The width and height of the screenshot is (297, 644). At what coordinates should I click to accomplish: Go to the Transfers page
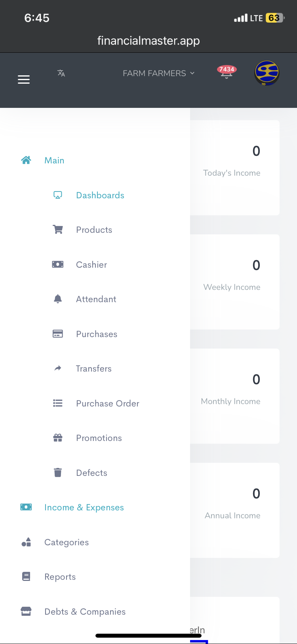[x=93, y=368]
